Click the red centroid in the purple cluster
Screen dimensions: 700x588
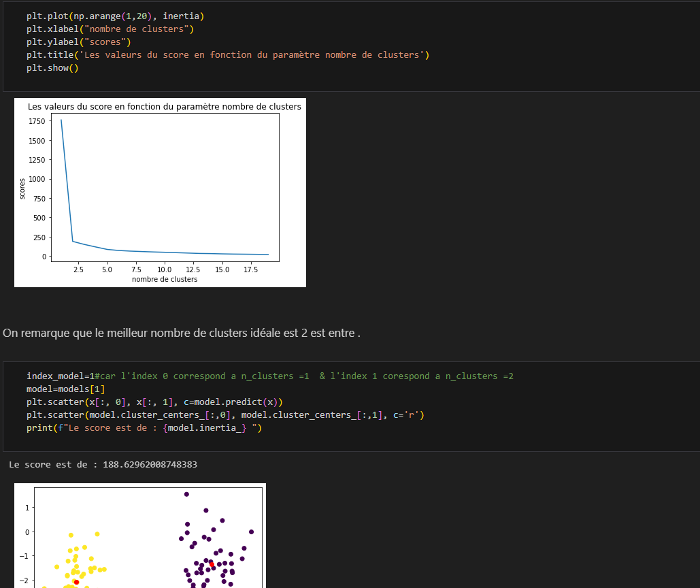(212, 564)
